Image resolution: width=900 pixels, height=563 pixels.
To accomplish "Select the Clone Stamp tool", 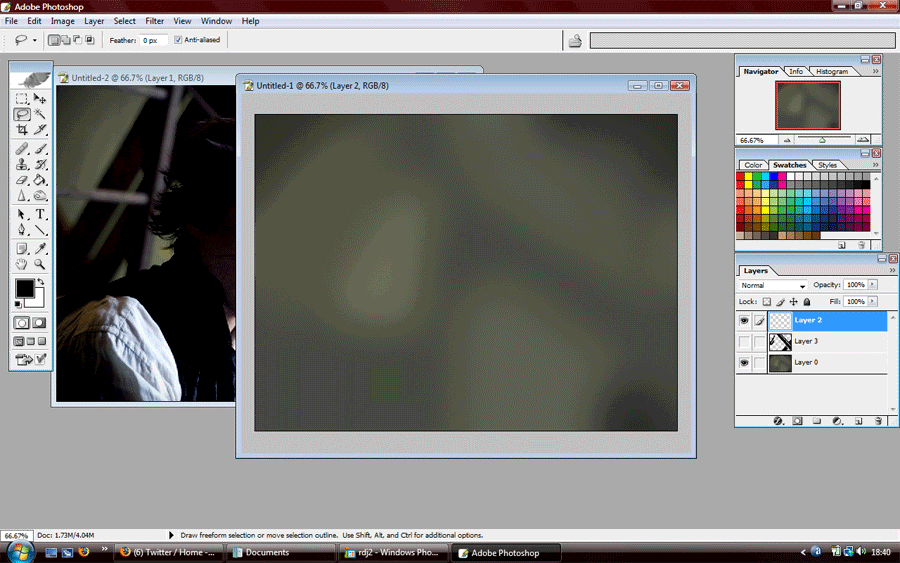I will point(22,165).
